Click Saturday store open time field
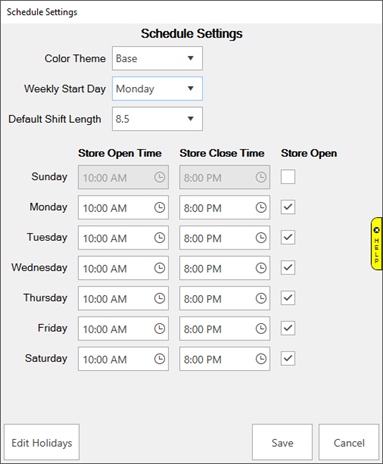The image size is (383, 464). coord(123,359)
